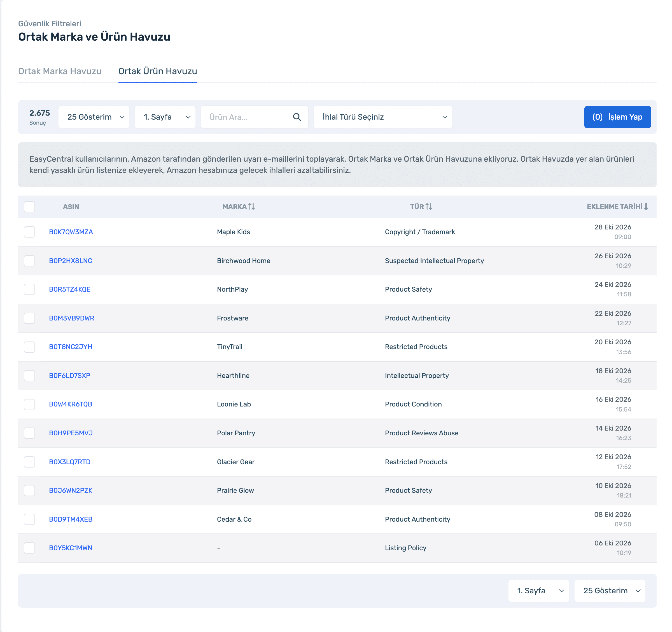The height and width of the screenshot is (632, 672).
Task: Sort by TÜR column arrows
Action: [429, 207]
